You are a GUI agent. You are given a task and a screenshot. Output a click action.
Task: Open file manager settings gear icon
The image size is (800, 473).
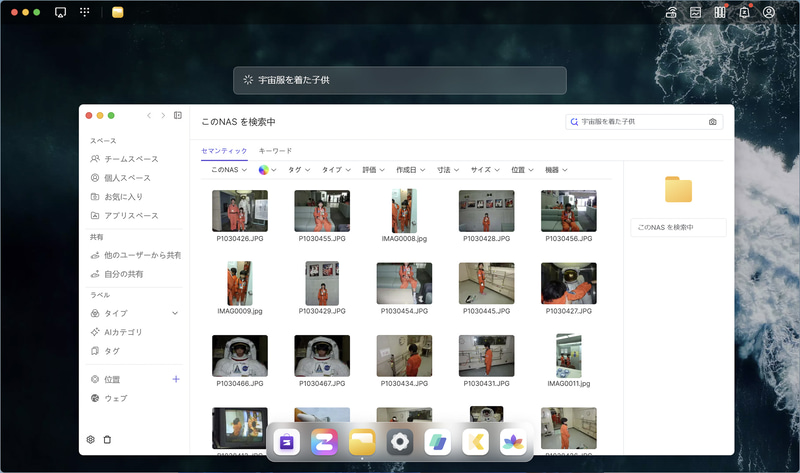point(91,439)
